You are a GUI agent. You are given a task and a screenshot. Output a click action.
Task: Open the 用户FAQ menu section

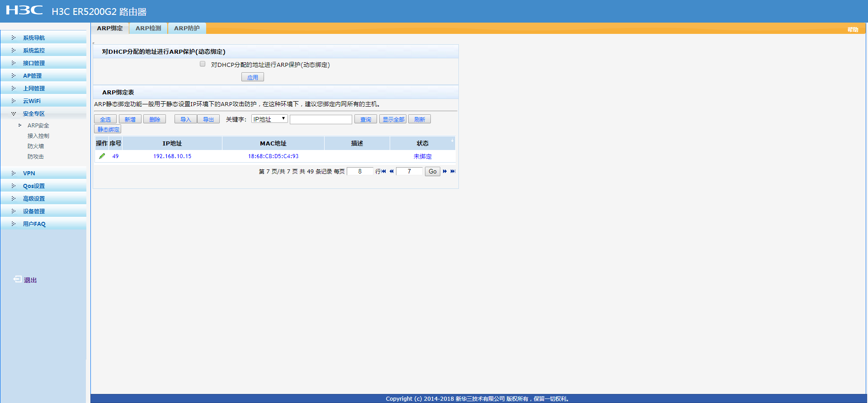click(x=43, y=224)
